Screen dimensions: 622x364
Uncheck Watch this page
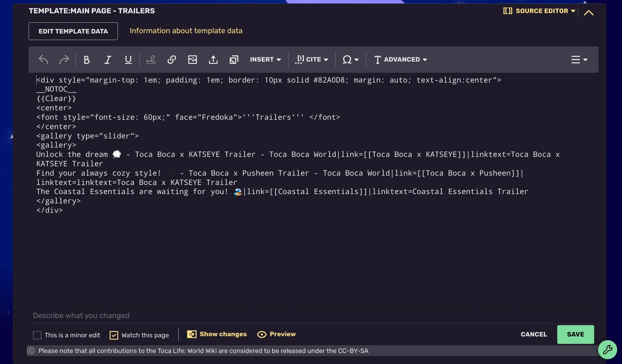(114, 335)
